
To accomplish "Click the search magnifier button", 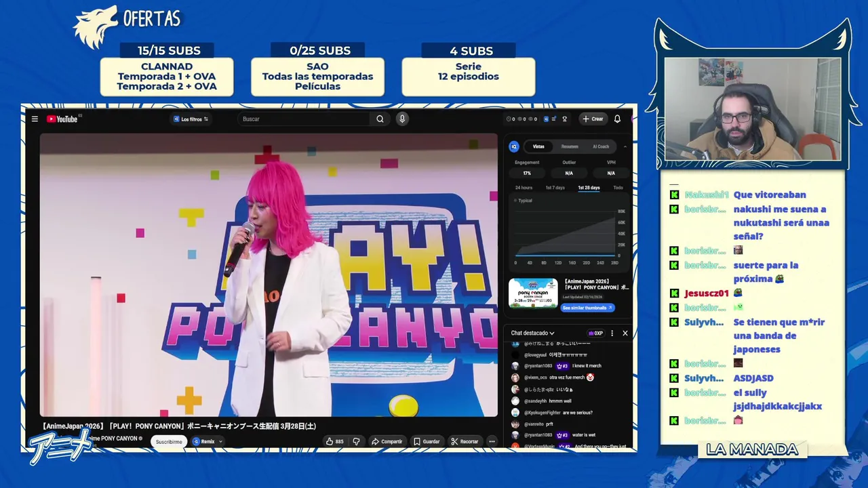I will click(380, 119).
